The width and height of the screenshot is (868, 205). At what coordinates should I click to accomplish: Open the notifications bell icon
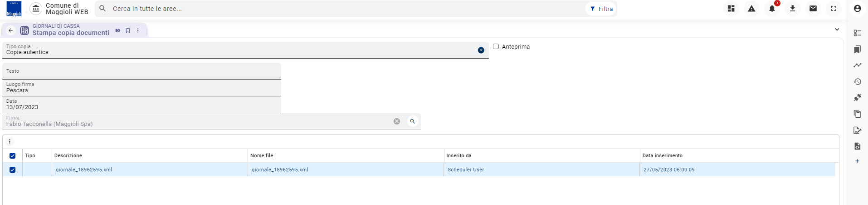point(772,9)
